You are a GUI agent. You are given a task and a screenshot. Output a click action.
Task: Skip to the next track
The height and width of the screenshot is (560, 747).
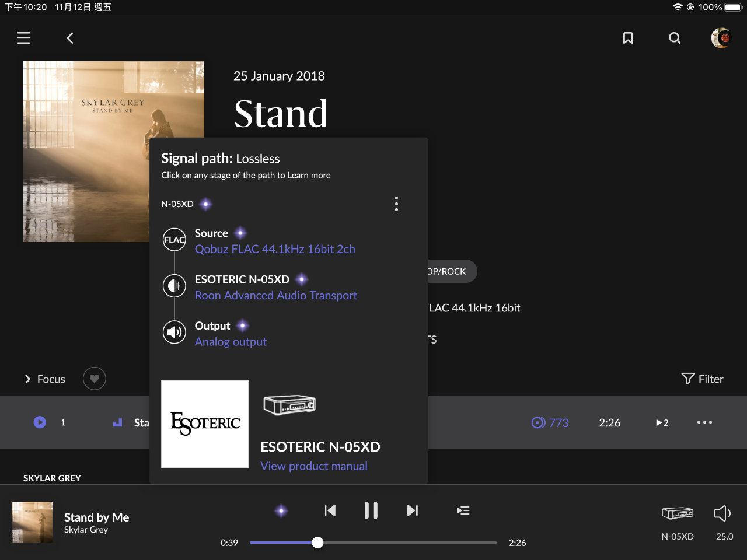point(412,510)
